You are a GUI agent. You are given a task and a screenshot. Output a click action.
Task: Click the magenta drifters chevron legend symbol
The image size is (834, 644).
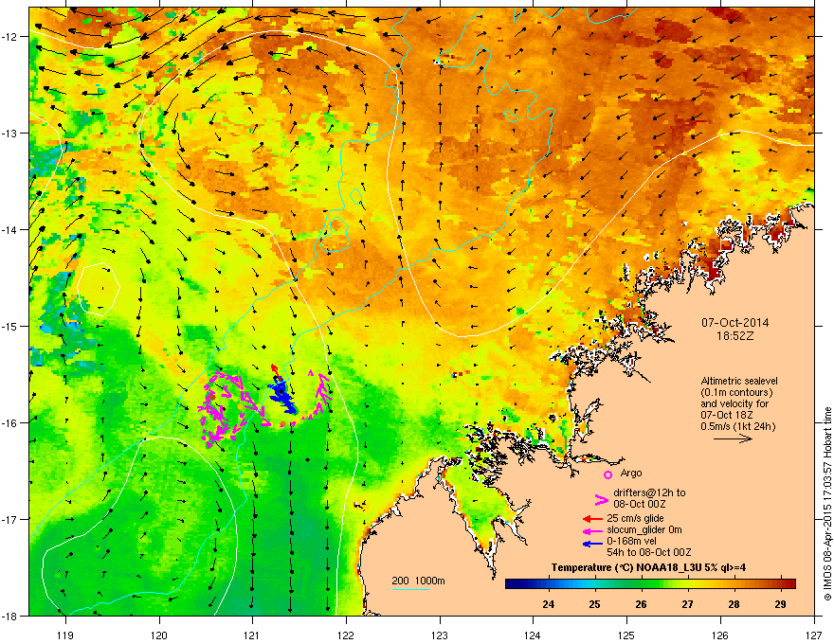601,500
